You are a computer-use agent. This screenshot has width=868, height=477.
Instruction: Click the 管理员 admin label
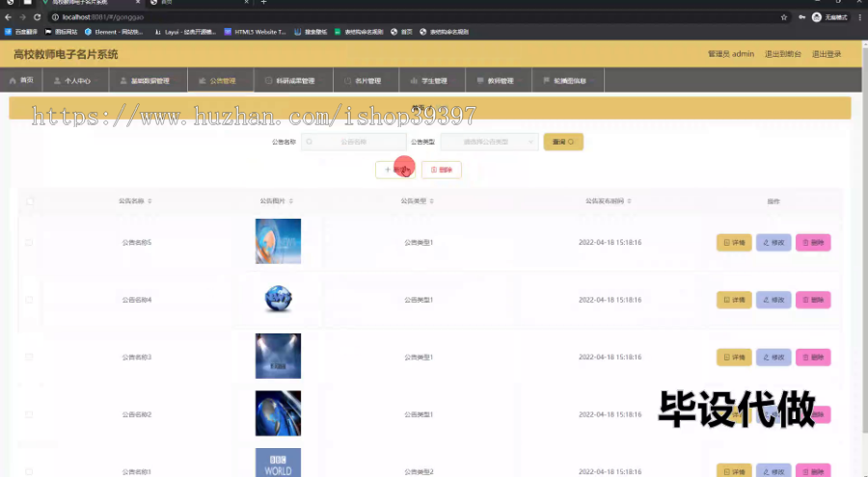click(731, 54)
